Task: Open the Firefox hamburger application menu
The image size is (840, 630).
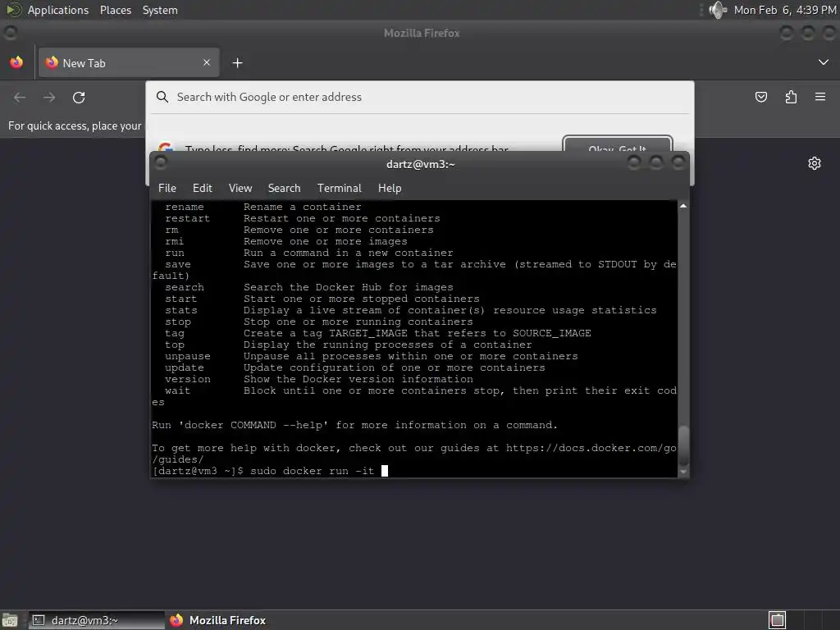Action: 820,97
